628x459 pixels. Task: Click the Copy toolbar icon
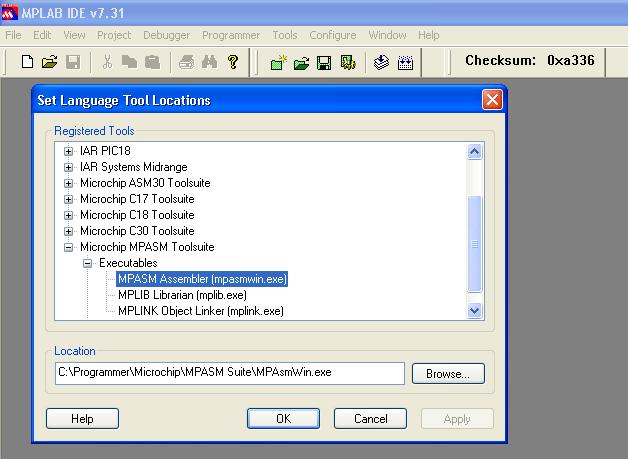[129, 62]
